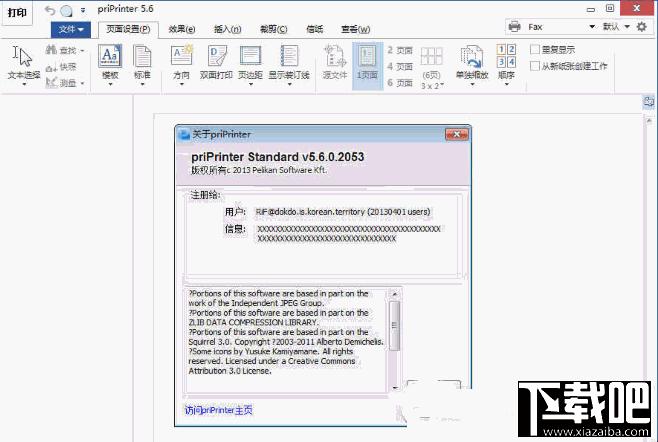Select the 2 页面 layout option

[x=400, y=50]
